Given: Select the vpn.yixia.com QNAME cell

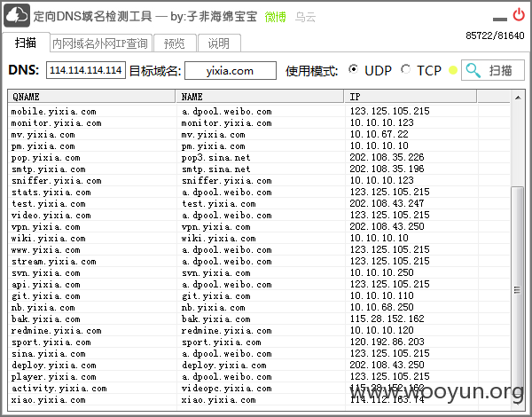Looking at the screenshot, I should tap(46, 227).
